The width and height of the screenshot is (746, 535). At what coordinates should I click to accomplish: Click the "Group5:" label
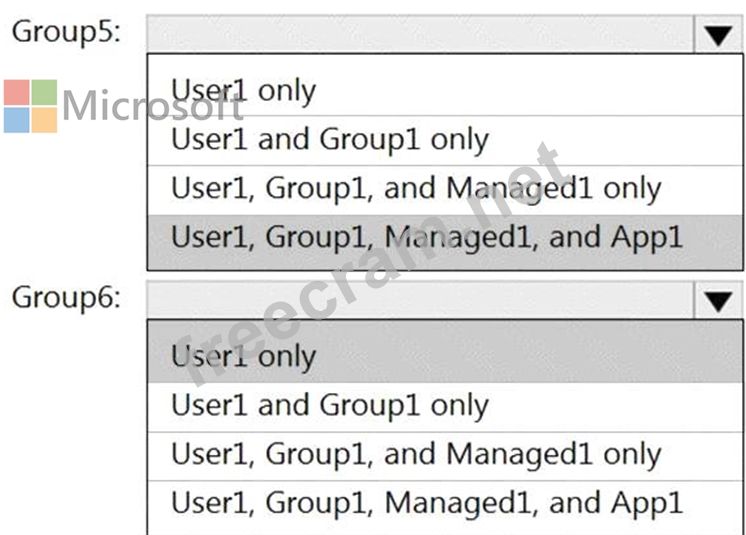[66, 31]
